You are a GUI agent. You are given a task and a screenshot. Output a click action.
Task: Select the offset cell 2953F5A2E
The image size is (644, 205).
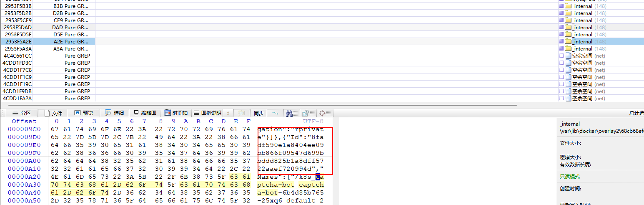pyautogui.click(x=18, y=42)
